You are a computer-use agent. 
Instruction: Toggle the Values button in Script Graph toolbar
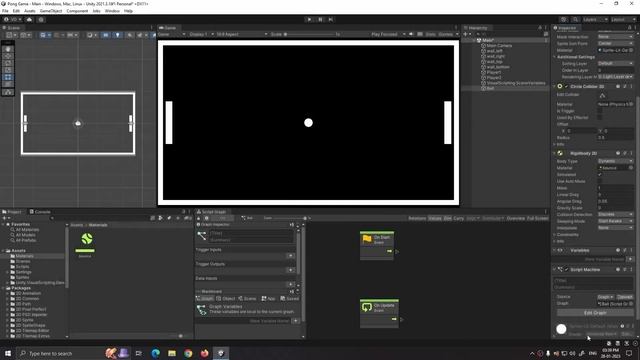point(435,218)
